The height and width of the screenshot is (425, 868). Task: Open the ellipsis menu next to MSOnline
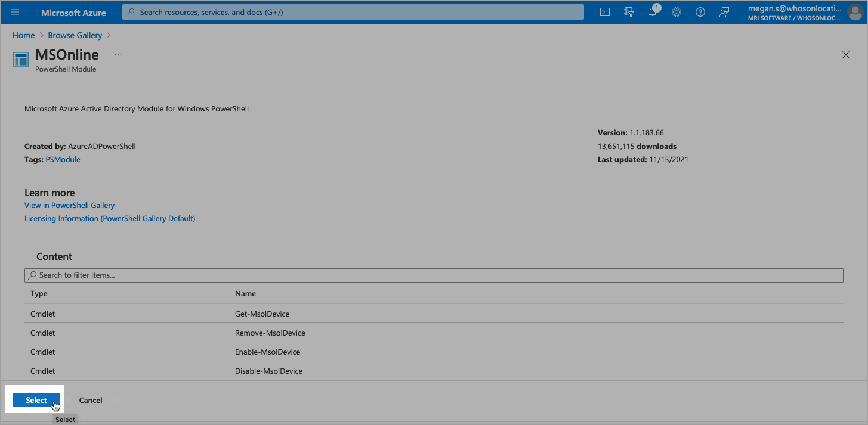pyautogui.click(x=118, y=55)
